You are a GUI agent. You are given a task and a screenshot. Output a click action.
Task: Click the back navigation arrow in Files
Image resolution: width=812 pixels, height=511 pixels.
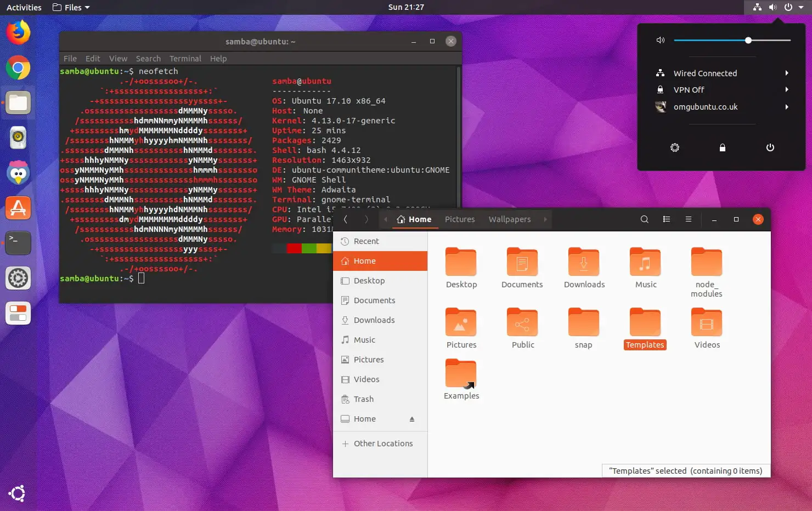coord(345,219)
